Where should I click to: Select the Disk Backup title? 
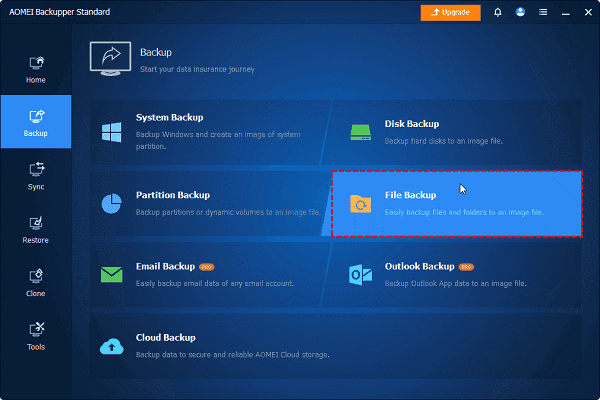coord(412,124)
